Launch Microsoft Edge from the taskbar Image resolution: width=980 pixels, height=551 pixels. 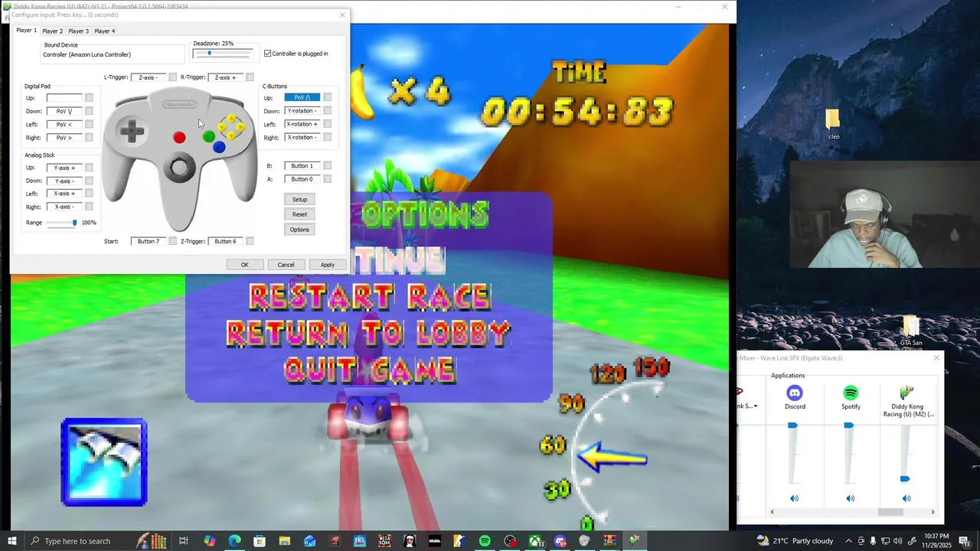234,541
